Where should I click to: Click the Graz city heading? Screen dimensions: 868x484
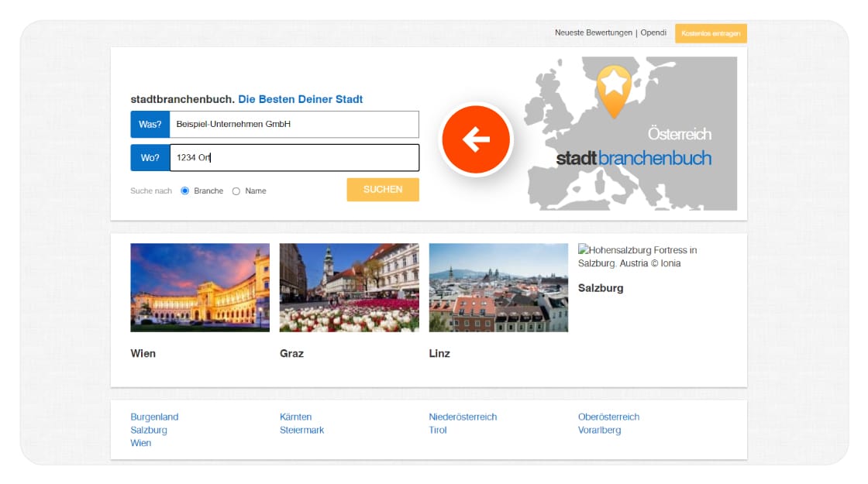[291, 353]
